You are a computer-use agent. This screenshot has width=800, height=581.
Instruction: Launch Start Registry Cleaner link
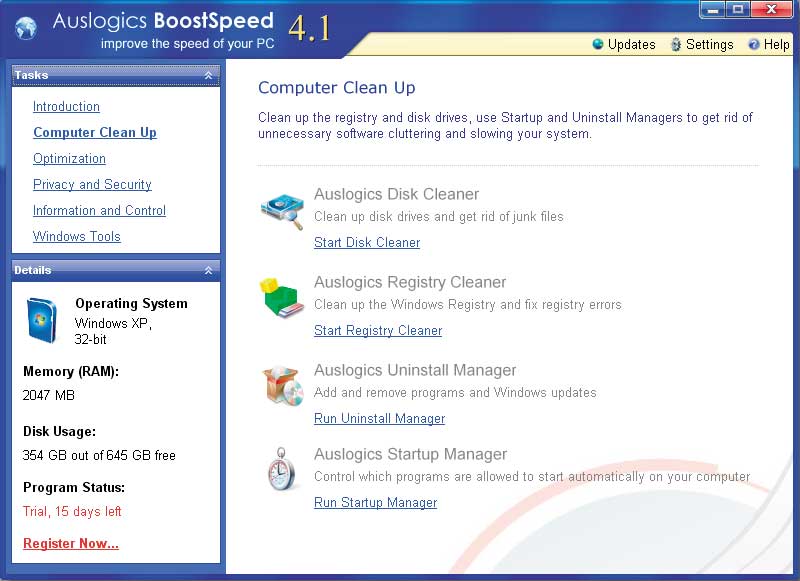pos(378,331)
